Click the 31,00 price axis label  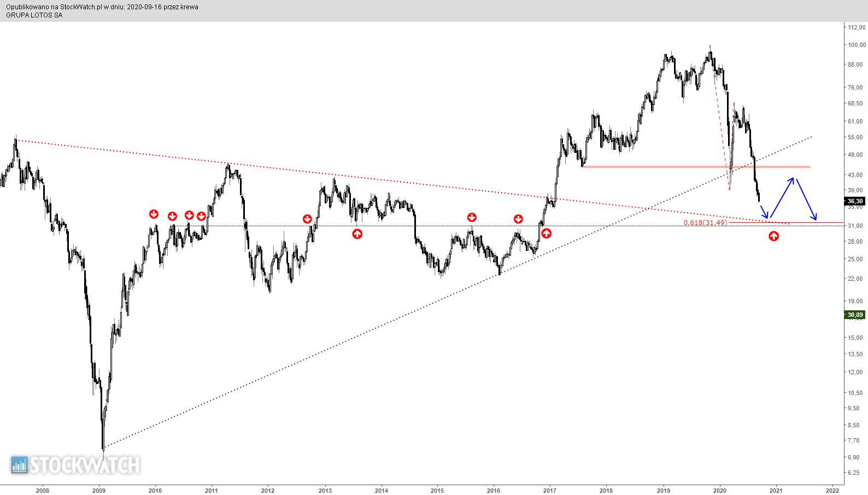(x=855, y=226)
